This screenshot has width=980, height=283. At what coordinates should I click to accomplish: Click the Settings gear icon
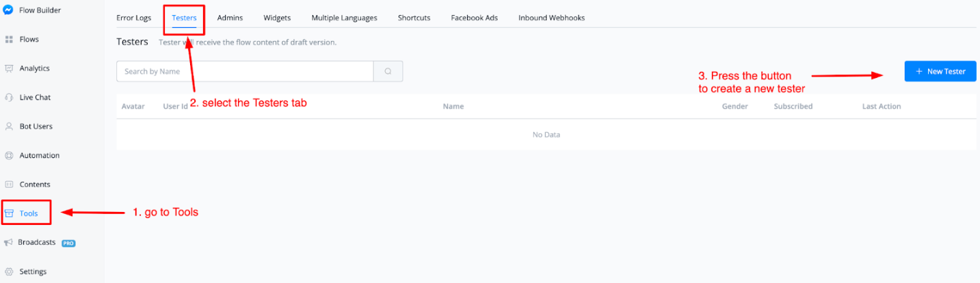10,271
